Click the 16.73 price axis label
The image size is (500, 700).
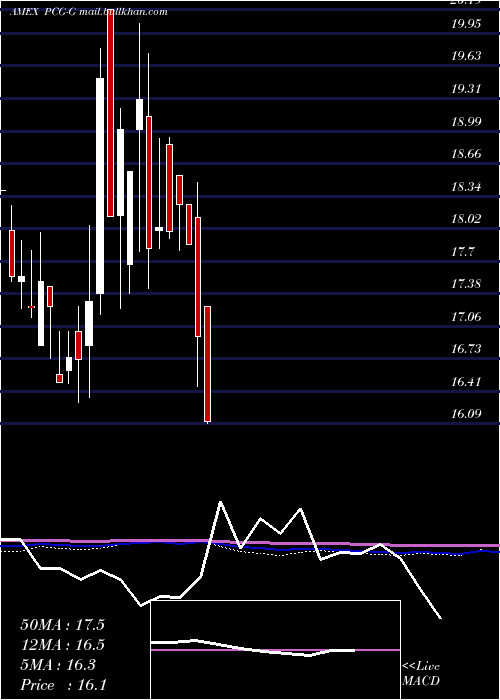click(x=467, y=349)
